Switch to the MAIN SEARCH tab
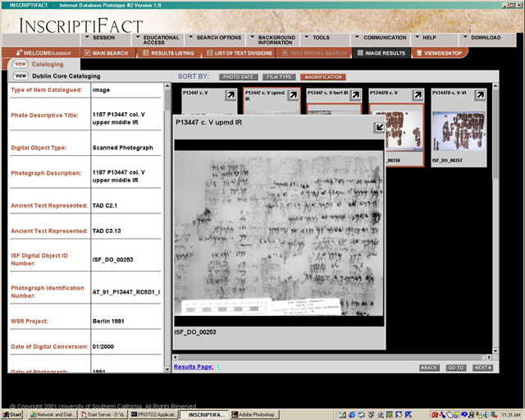525x420 pixels. pyautogui.click(x=107, y=53)
